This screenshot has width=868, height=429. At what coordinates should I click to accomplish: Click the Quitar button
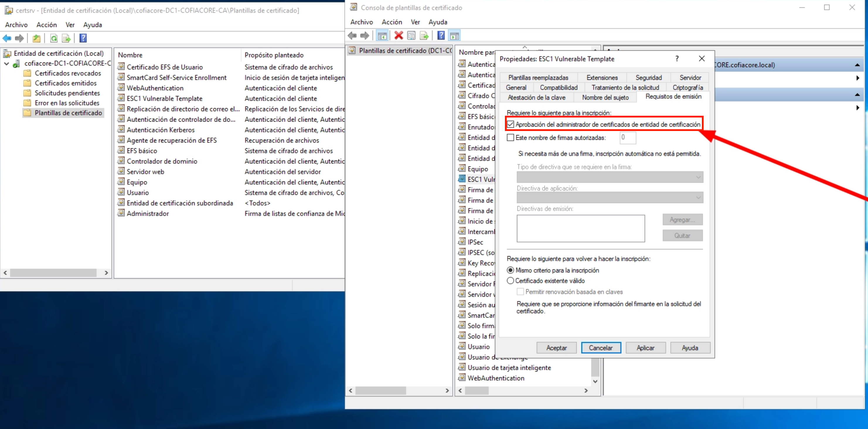tap(682, 236)
